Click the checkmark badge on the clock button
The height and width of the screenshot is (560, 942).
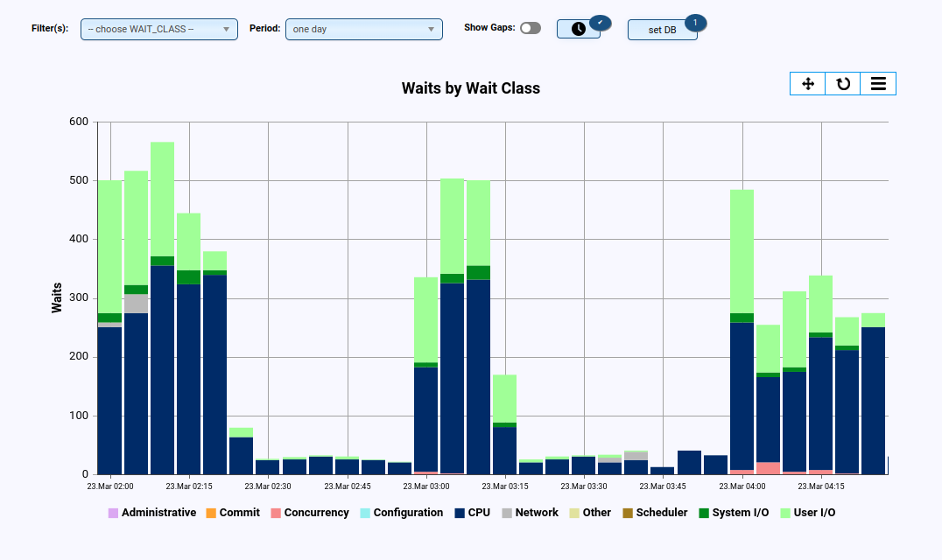click(x=601, y=22)
